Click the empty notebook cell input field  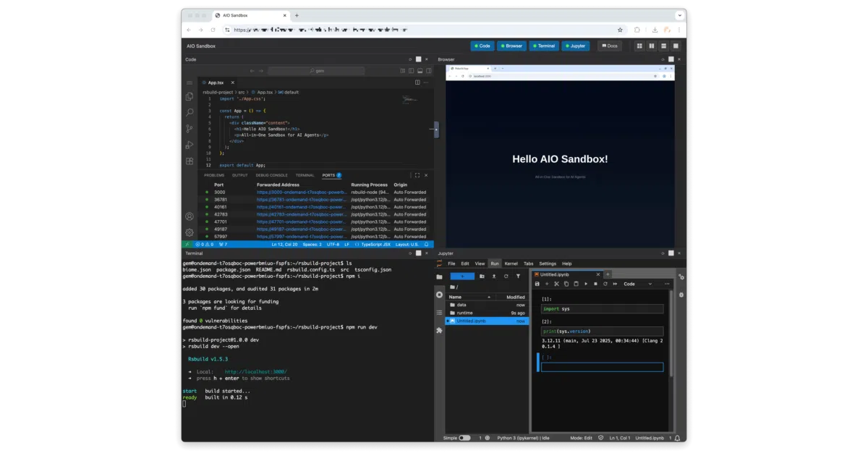602,367
